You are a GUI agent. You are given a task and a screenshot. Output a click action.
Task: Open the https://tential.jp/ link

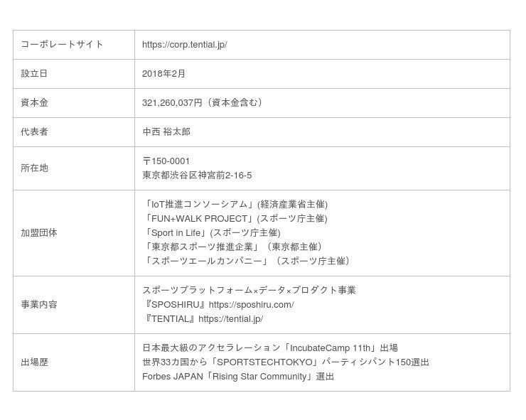tap(230, 319)
